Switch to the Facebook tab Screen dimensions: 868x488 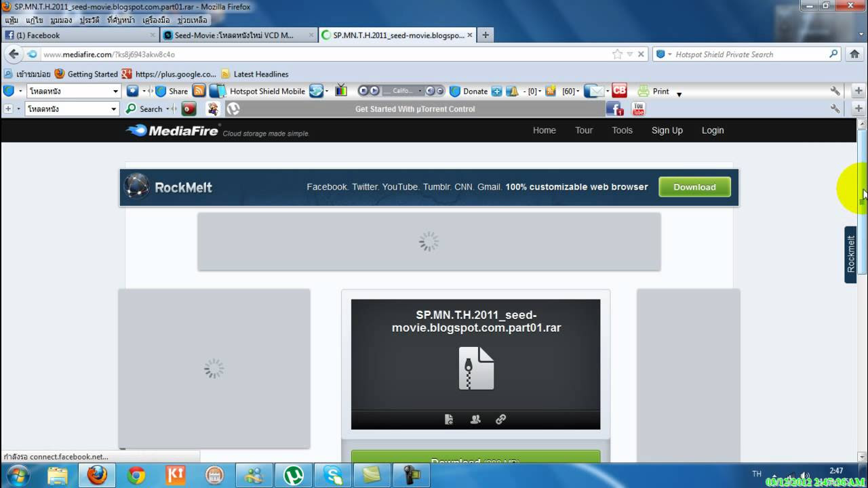tap(80, 35)
